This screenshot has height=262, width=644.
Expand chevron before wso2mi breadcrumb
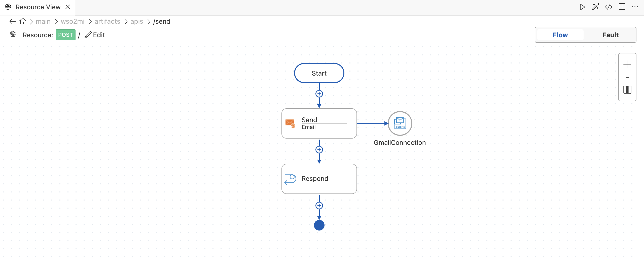click(x=56, y=22)
